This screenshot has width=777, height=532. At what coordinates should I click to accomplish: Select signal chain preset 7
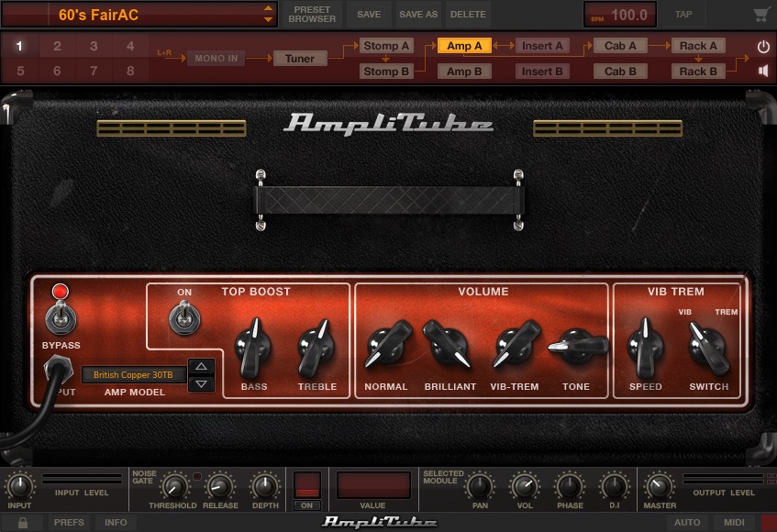click(x=94, y=71)
